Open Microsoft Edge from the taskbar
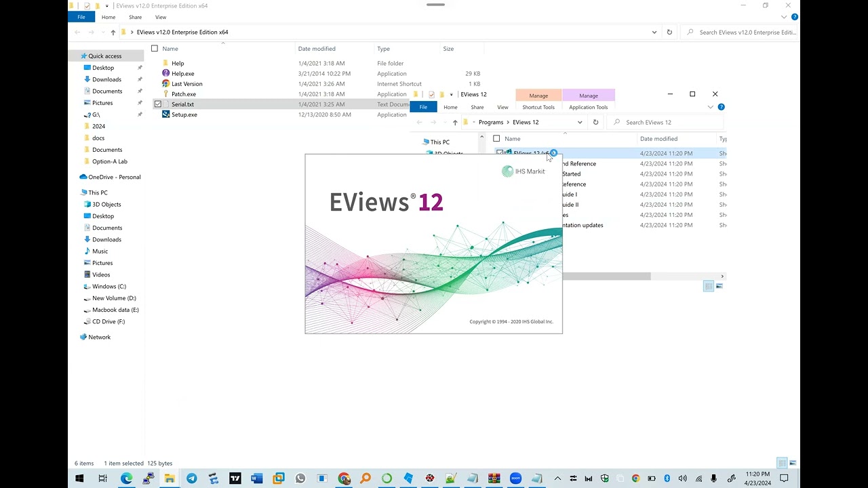The height and width of the screenshot is (488, 868). point(126,479)
